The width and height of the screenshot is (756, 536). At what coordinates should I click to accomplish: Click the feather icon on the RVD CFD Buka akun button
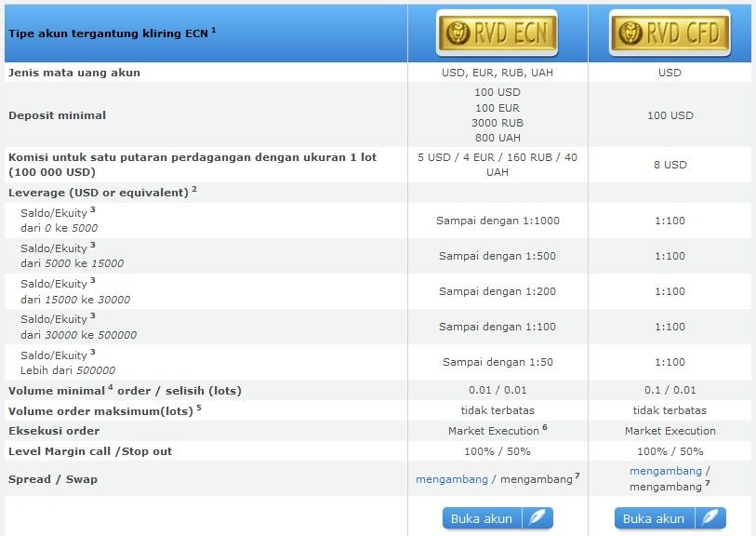(710, 518)
